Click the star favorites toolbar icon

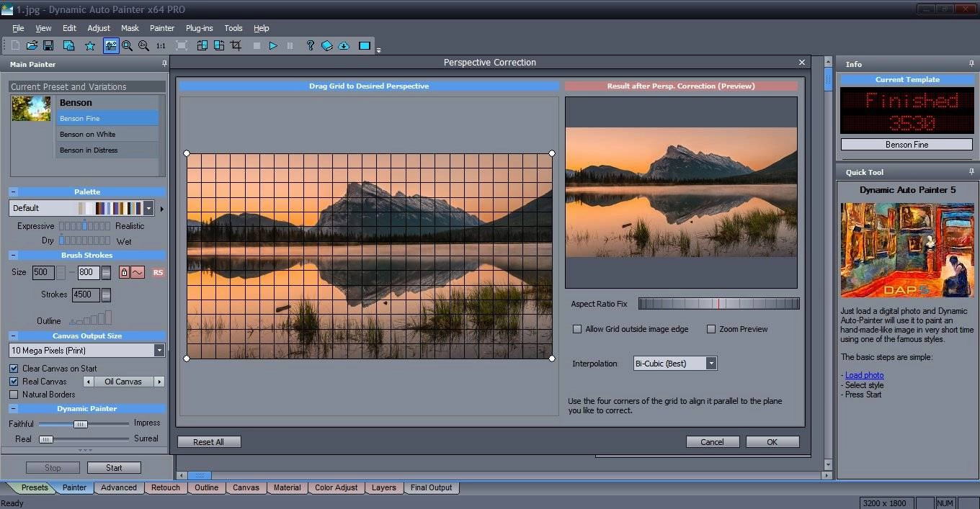click(x=90, y=45)
